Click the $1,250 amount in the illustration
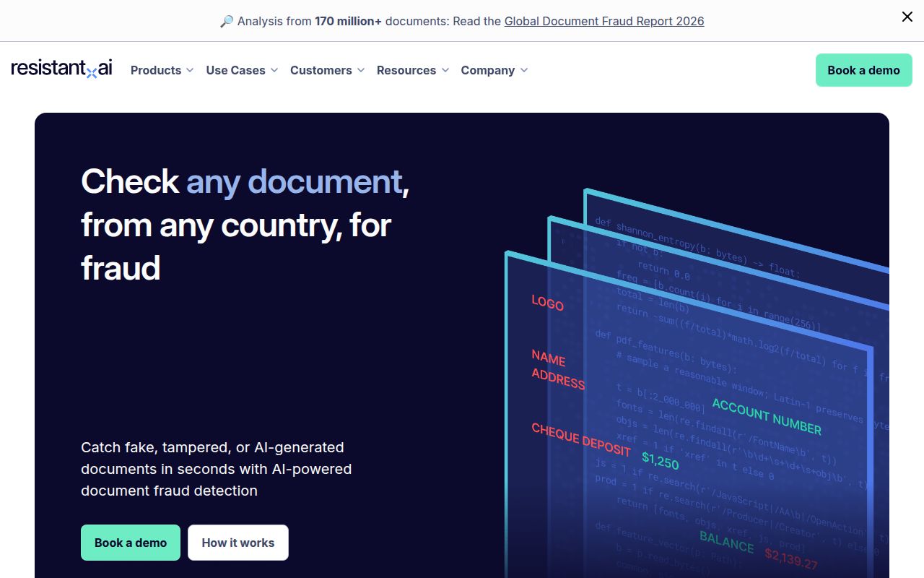Image resolution: width=924 pixels, height=578 pixels. (661, 460)
